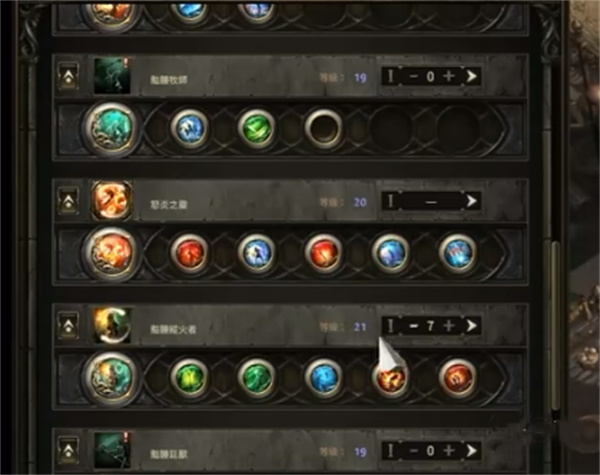Click the I button on the level 20 row
Viewport: 600px width, 475px height.
tap(390, 201)
